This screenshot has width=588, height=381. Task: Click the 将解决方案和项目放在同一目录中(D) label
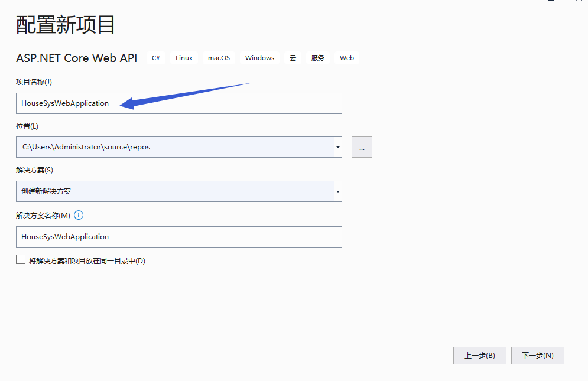pyautogui.click(x=87, y=261)
